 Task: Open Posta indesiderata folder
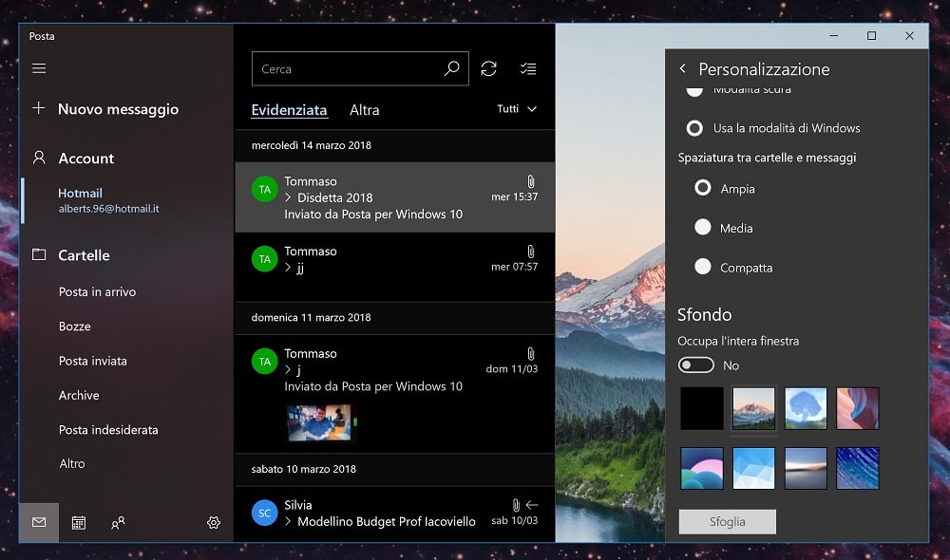coord(108,430)
